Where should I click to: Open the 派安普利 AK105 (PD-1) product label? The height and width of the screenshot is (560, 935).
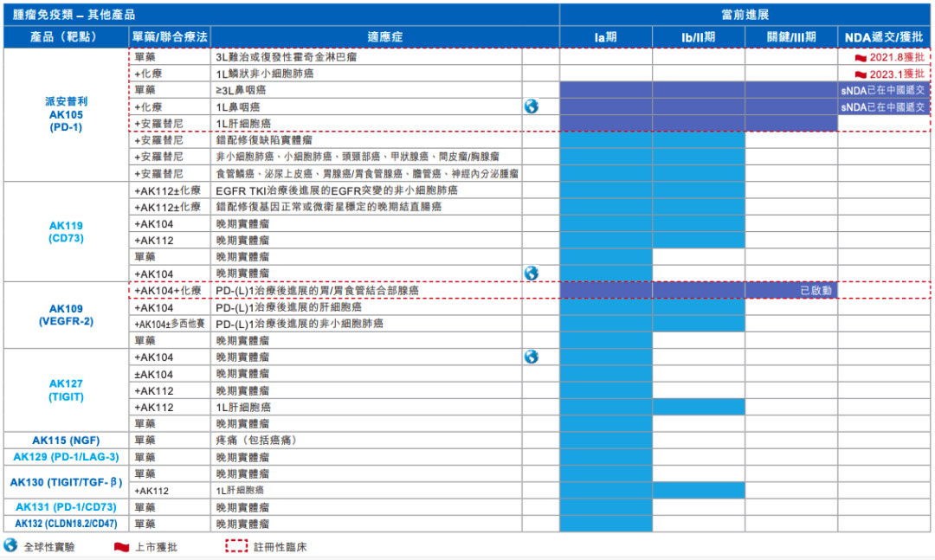[x=66, y=114]
